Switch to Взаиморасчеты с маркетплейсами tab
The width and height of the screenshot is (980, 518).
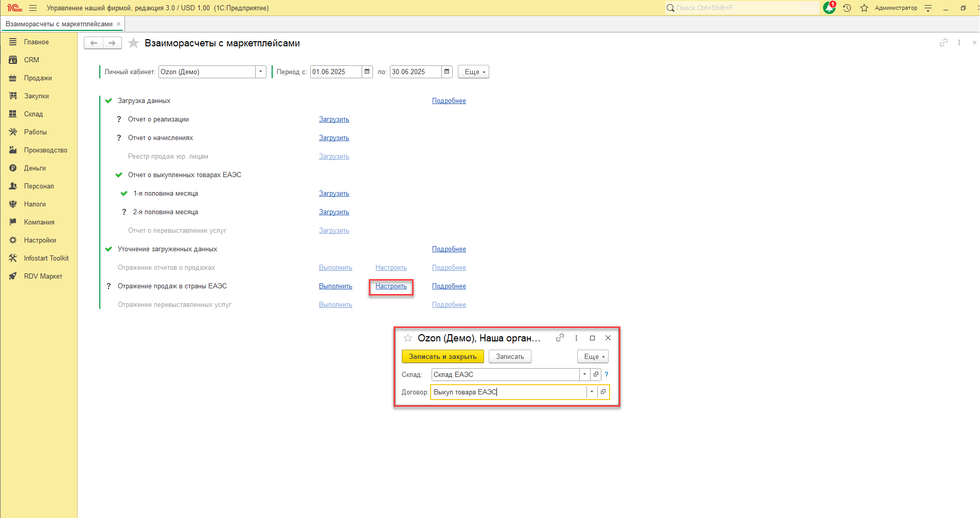tap(59, 24)
